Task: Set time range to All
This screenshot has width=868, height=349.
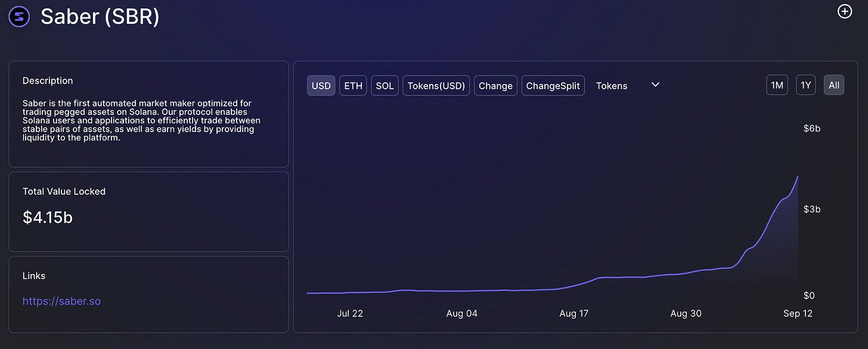Action: pos(834,85)
